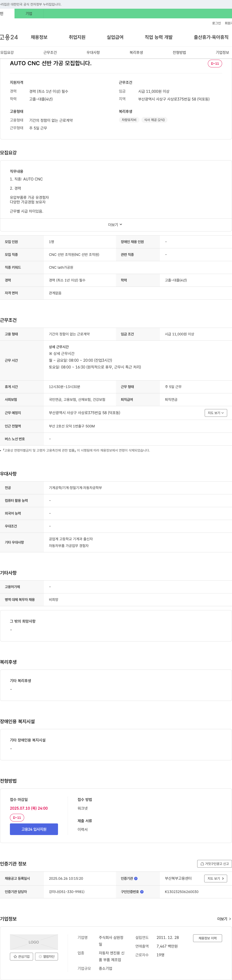The width and height of the screenshot is (232, 980).
Task: Jump to 전형방법 section tab
Action: [x=179, y=52]
